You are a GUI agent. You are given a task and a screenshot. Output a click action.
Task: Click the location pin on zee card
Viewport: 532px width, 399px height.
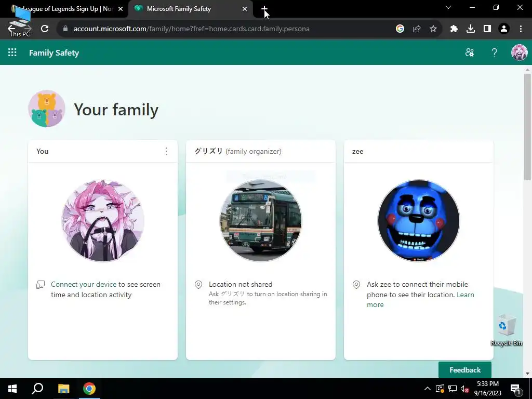tap(356, 285)
